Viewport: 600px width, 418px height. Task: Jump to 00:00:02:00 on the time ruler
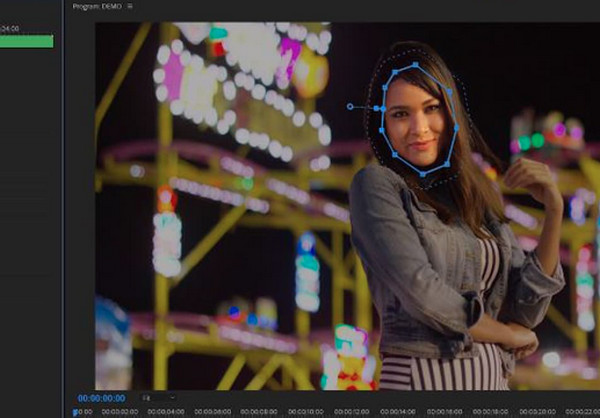[120, 412]
